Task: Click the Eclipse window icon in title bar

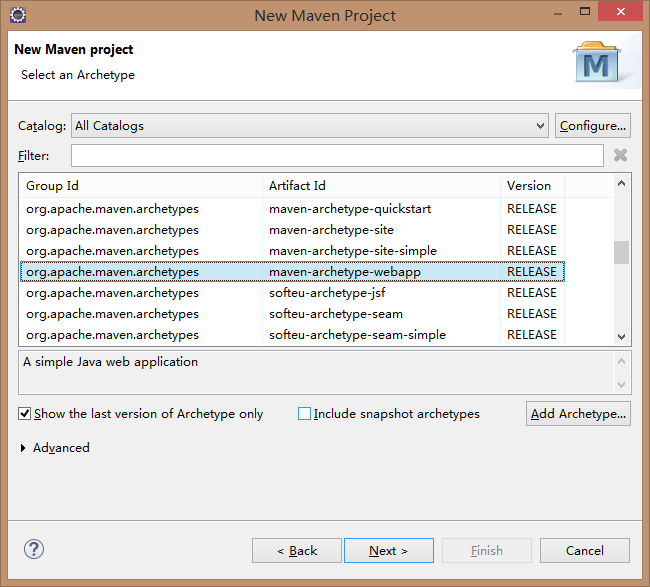Action: coord(18,15)
